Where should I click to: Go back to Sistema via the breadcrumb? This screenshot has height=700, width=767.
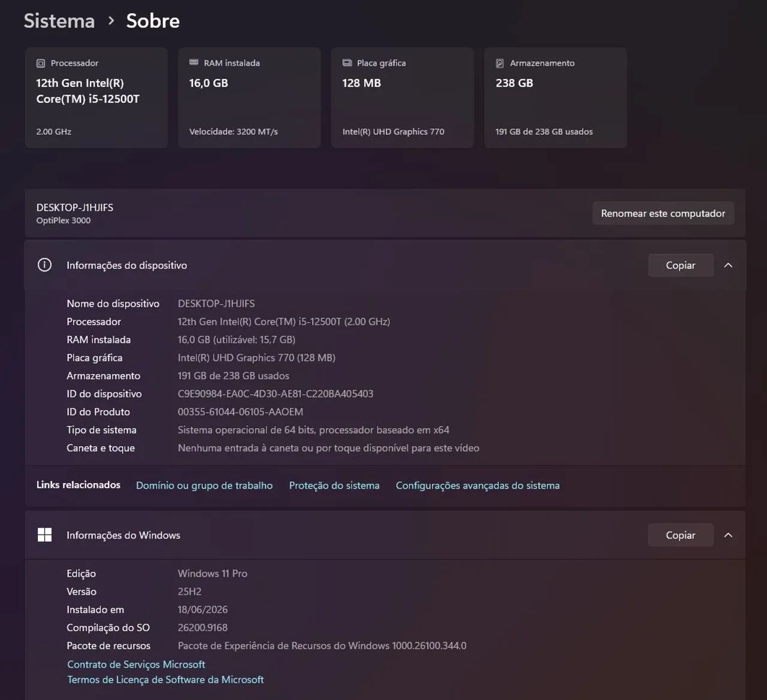click(59, 20)
